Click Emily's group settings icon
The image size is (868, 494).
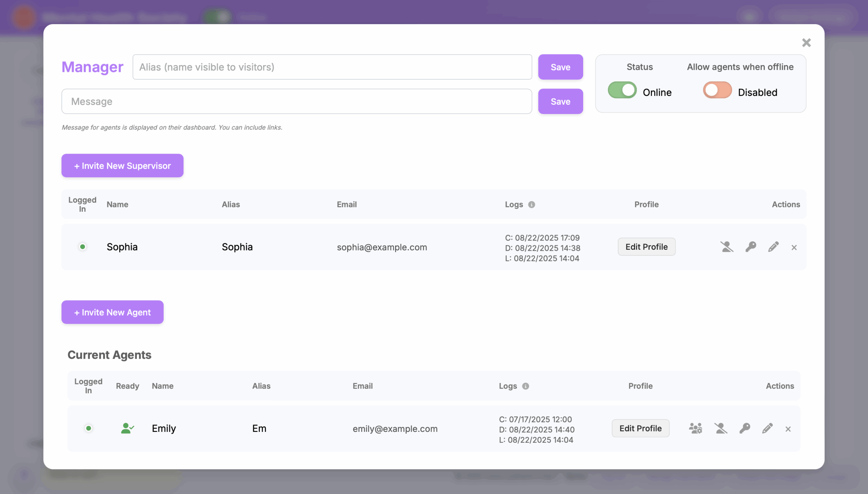[695, 428]
